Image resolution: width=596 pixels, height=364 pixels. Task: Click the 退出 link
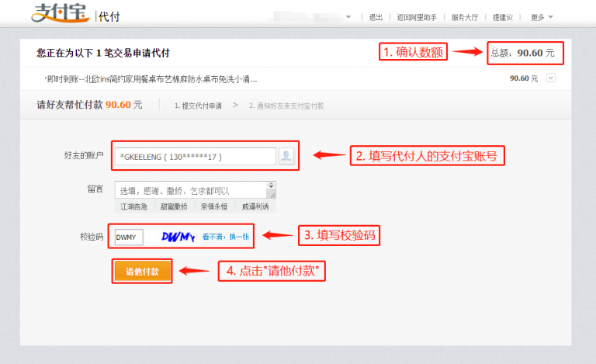(376, 17)
